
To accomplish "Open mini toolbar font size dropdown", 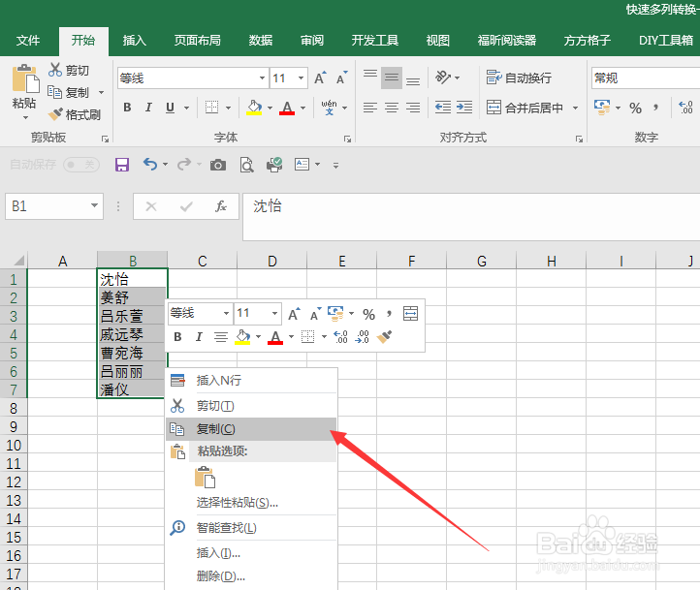I will tap(274, 313).
